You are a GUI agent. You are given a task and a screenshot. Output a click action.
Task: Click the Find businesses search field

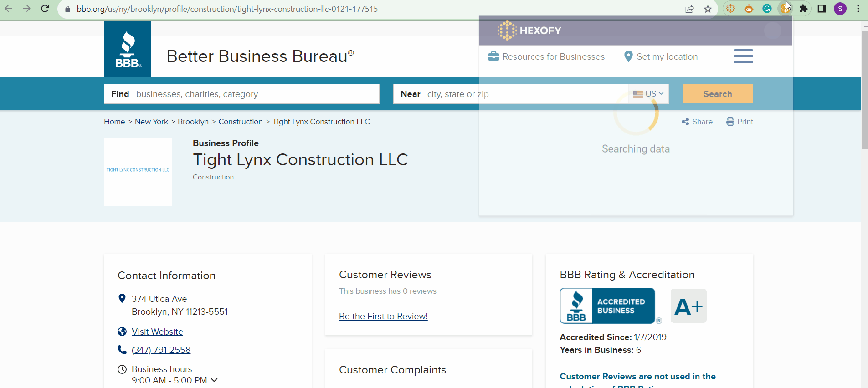241,94
